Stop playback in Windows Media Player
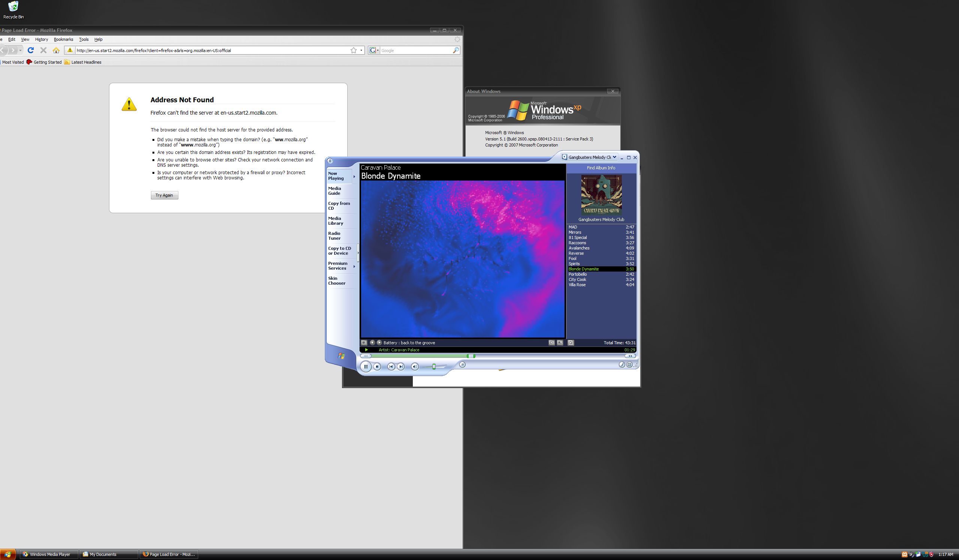 [x=377, y=367]
